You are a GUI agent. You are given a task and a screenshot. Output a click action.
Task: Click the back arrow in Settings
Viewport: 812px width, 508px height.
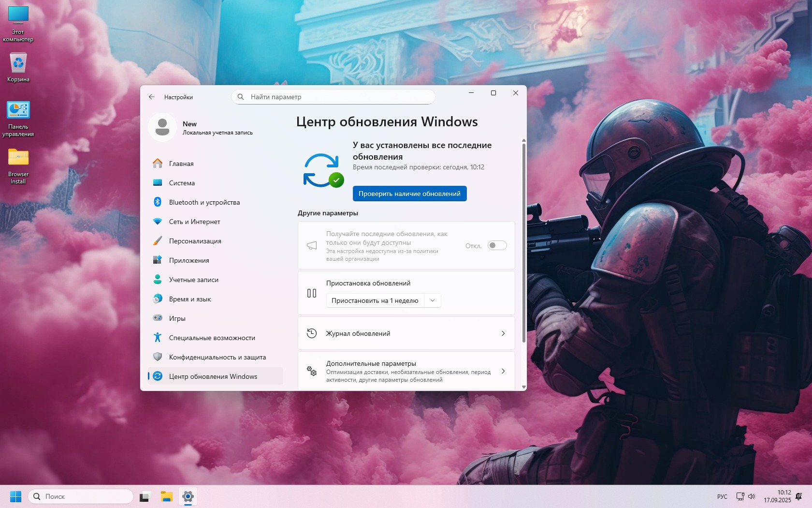click(152, 97)
